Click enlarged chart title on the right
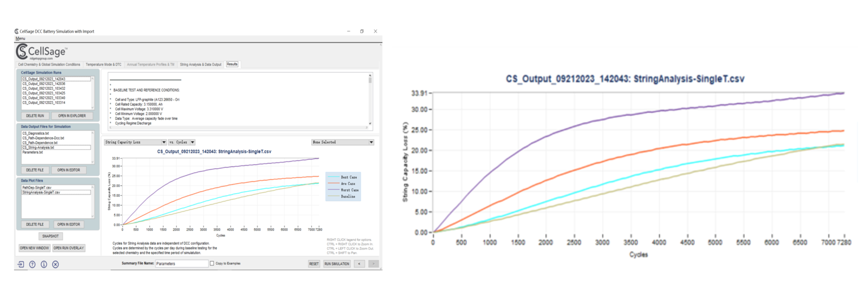 [x=625, y=79]
